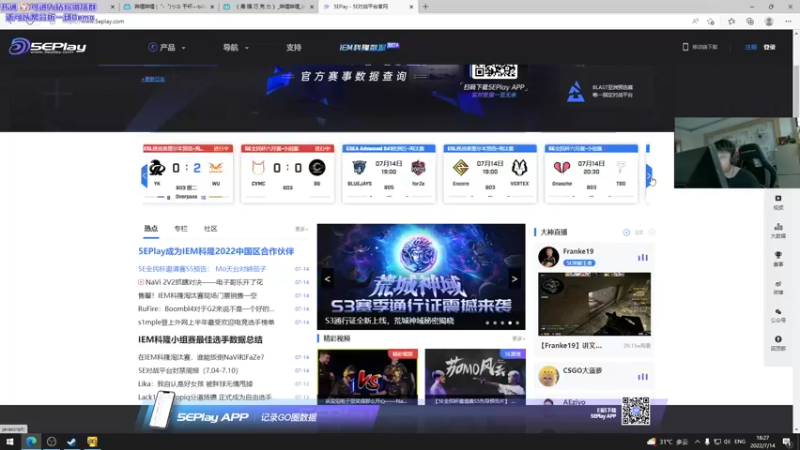The width and height of the screenshot is (800, 450).
Task: Open the read aloud icon in address bar
Action: coord(695,21)
